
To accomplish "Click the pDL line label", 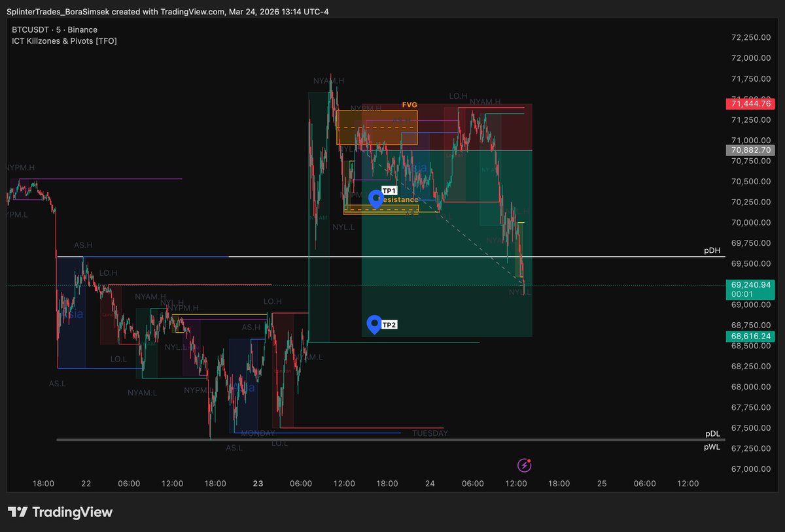I will coord(712,433).
